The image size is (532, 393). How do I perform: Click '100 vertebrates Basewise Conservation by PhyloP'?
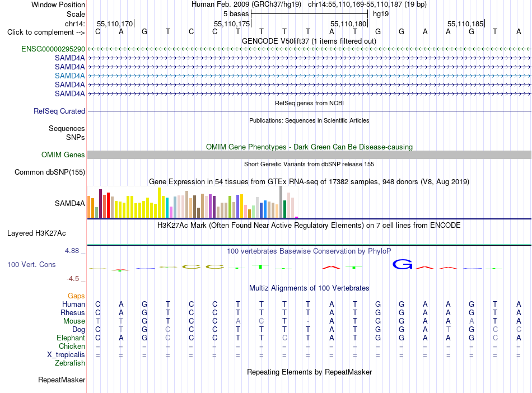point(309,251)
